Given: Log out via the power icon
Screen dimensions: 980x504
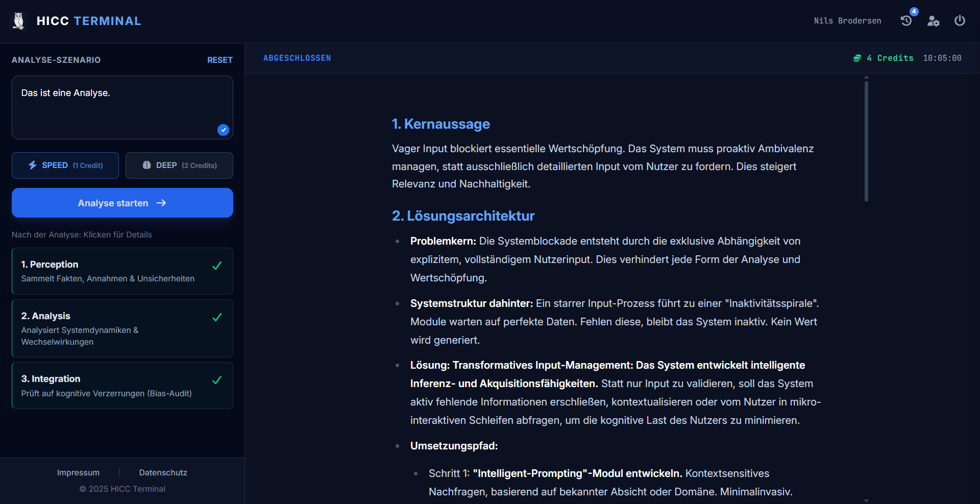Looking at the screenshot, I should (x=960, y=21).
